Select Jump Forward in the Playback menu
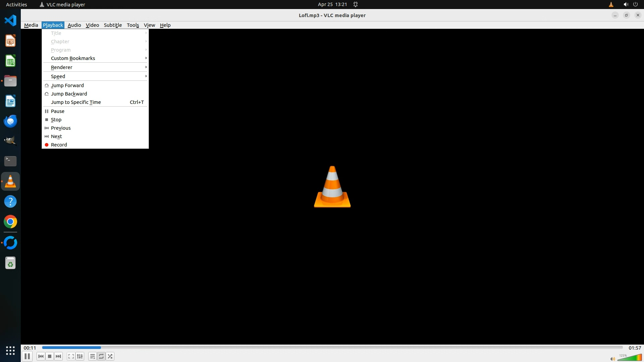 [x=67, y=85]
